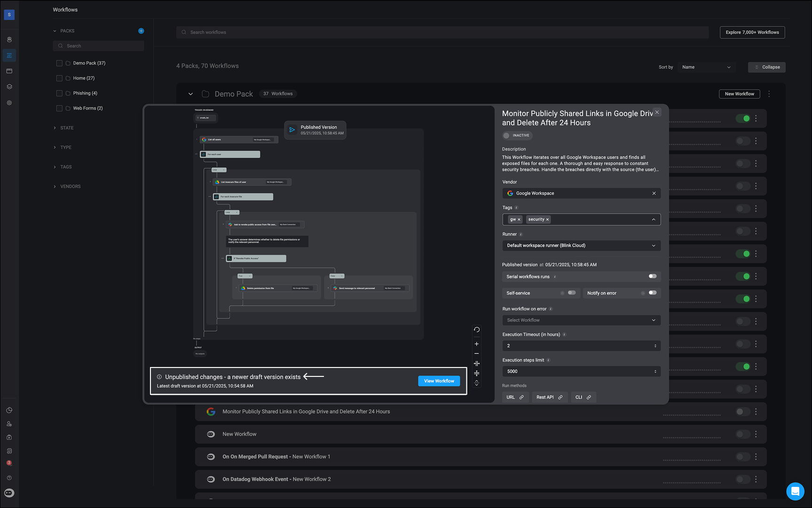Viewport: 812px width, 508px height.
Task: Select the CLI run method
Action: tap(583, 397)
